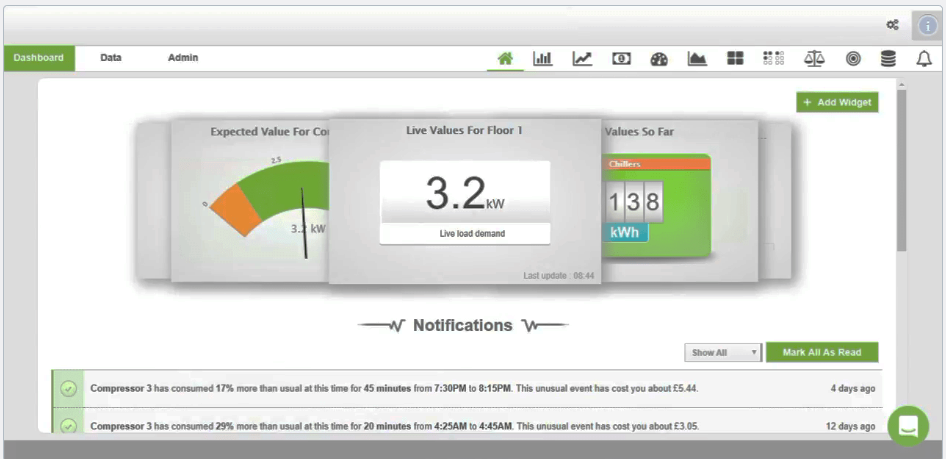This screenshot has height=459, width=946.
Task: Open the line trend chart icon
Action: click(582, 59)
